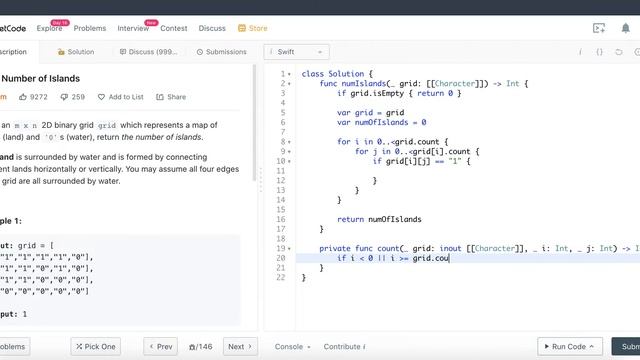The width and height of the screenshot is (640, 360).
Task: Open the Store link
Action: point(253,28)
